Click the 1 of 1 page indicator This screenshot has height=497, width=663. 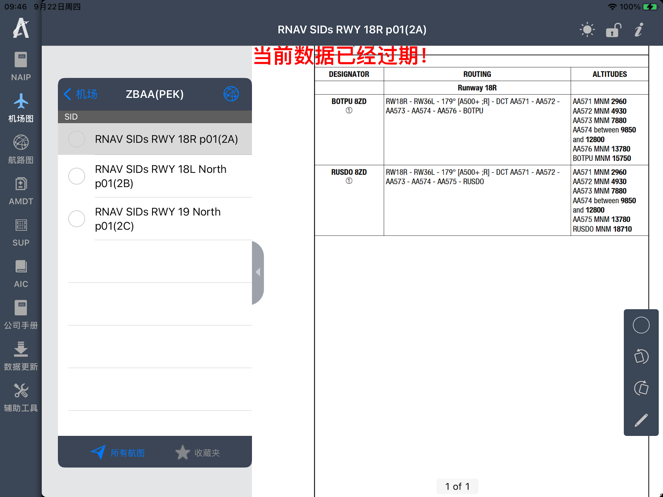click(457, 486)
